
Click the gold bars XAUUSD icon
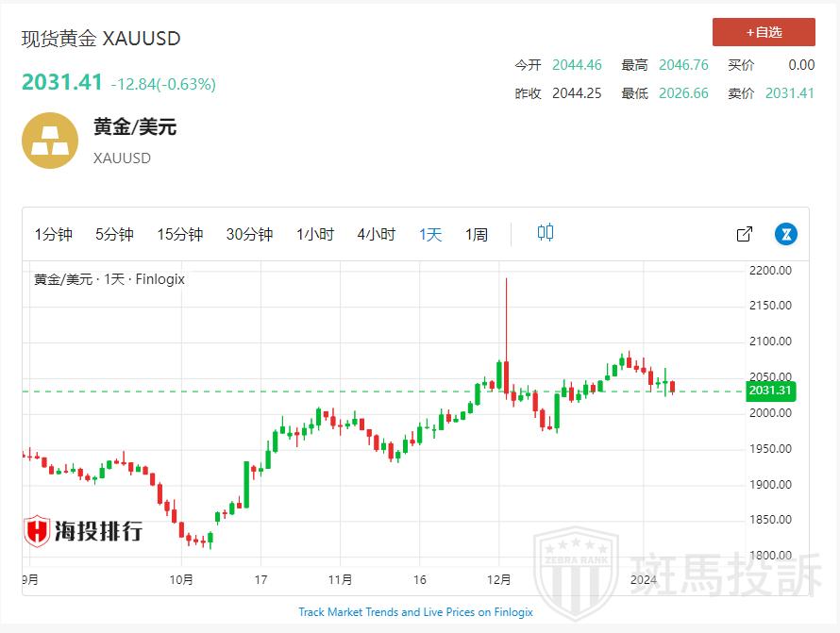point(50,141)
